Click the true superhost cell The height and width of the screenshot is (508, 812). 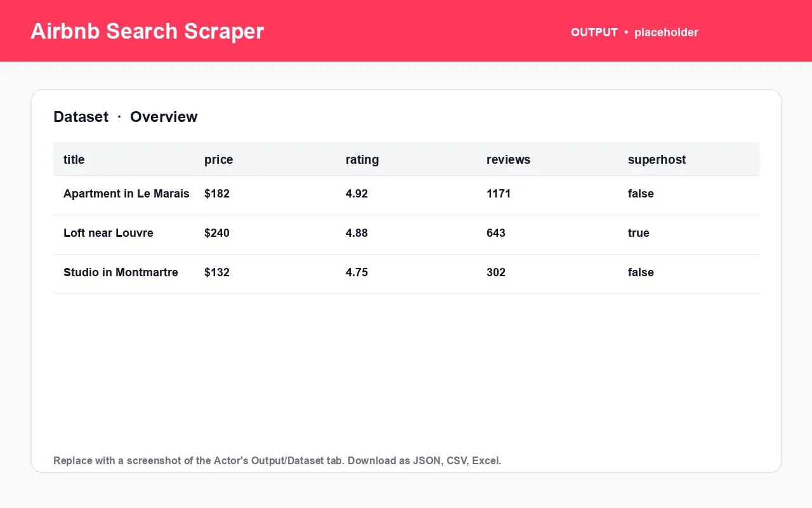[639, 233]
